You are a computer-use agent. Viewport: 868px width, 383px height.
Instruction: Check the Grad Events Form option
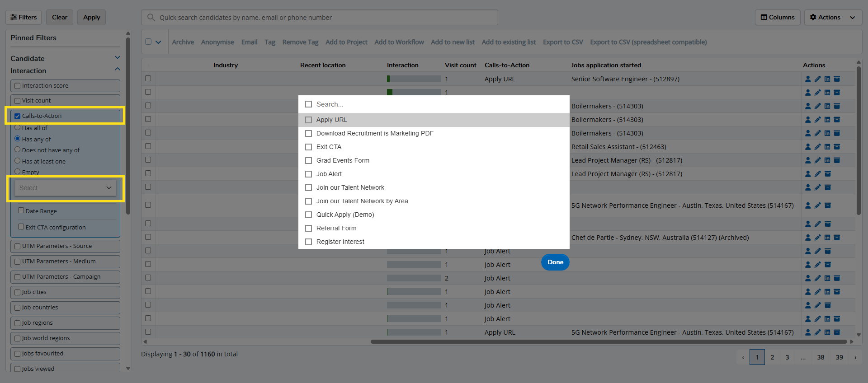point(309,160)
